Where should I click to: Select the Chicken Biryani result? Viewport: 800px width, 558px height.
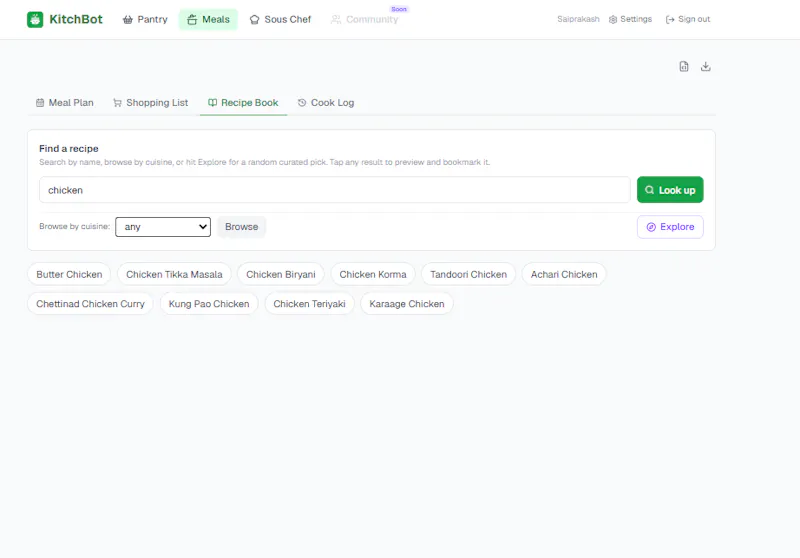tap(281, 274)
